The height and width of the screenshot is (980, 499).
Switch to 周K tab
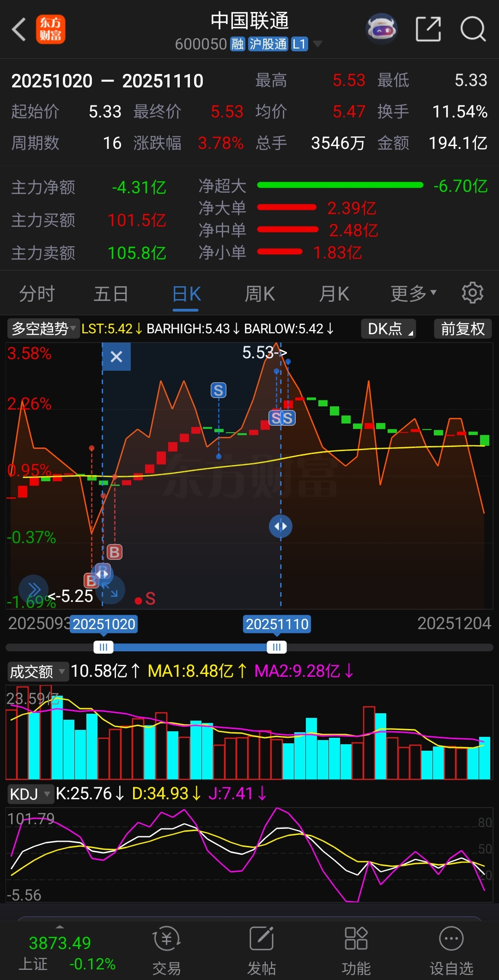click(x=260, y=293)
